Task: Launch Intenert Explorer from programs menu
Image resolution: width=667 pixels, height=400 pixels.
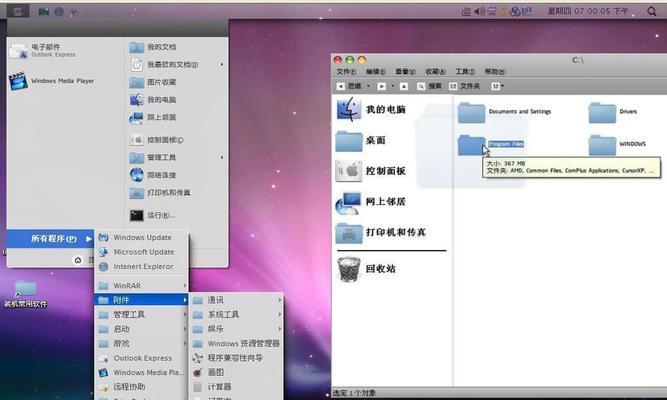Action: point(141,266)
